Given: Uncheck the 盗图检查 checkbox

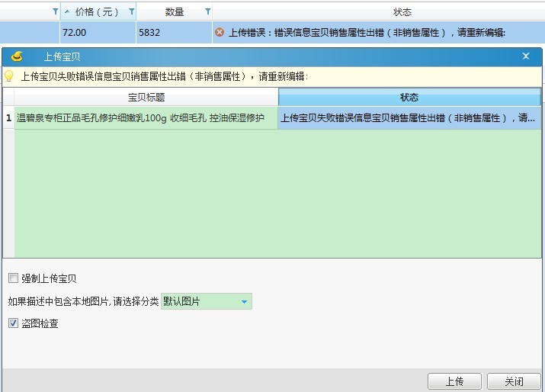Looking at the screenshot, I should tap(13, 323).
